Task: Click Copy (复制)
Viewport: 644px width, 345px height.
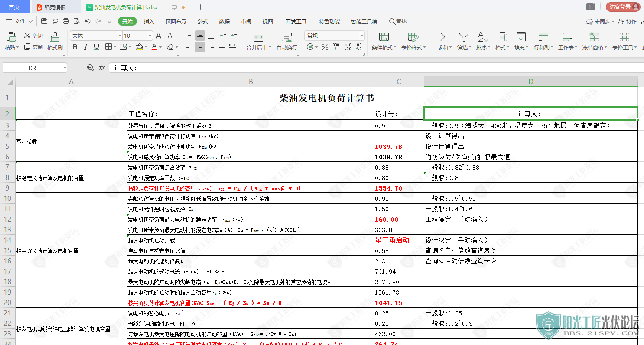Action: pos(33,47)
